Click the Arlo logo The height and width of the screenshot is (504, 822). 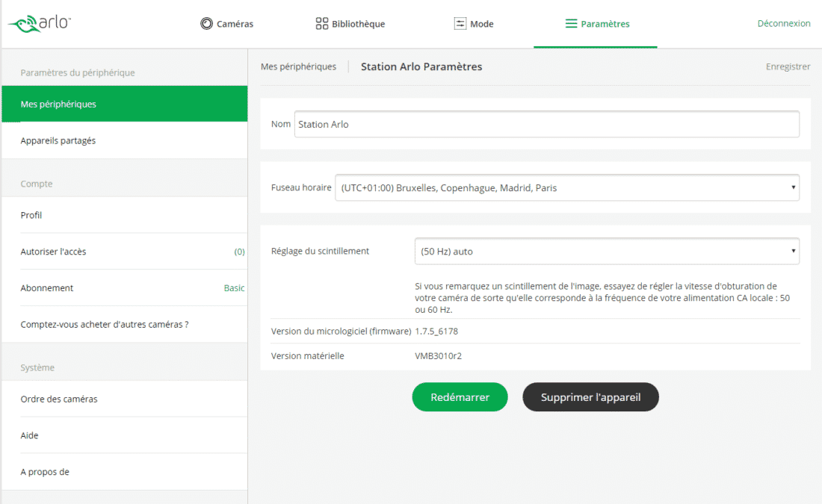click(x=40, y=23)
